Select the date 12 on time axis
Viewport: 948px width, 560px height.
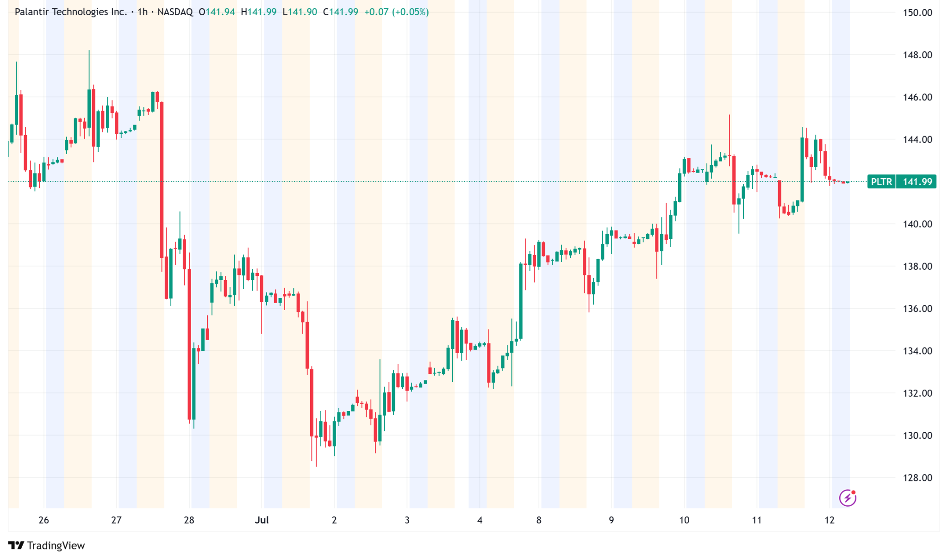829,520
